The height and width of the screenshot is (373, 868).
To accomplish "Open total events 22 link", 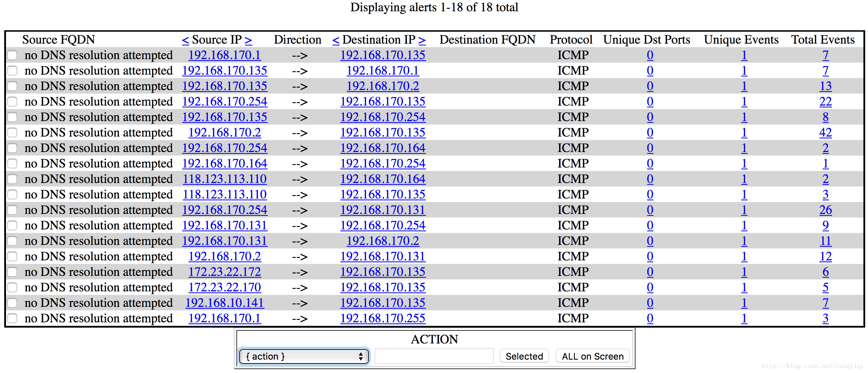I will click(826, 102).
